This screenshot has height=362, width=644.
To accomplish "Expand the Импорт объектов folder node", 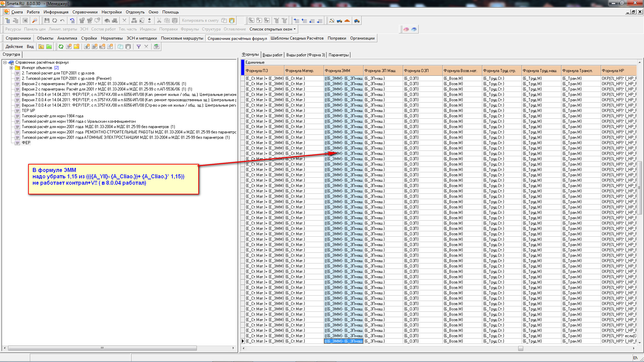I will 11,68.
